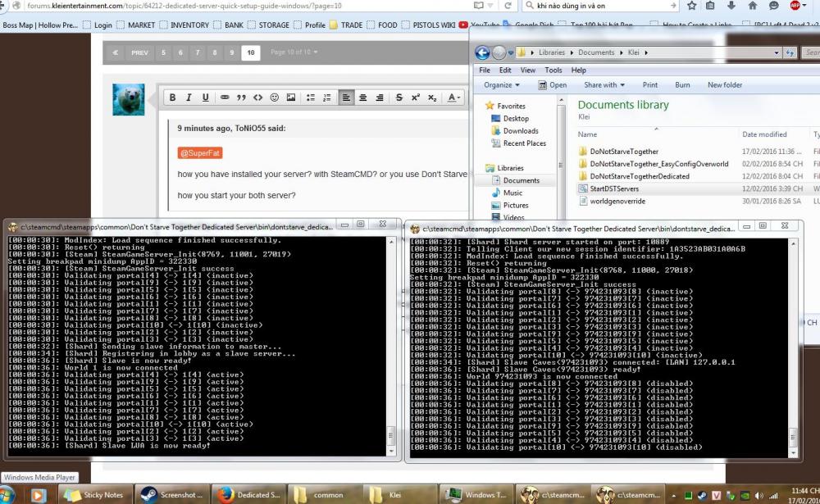Image resolution: width=820 pixels, height=504 pixels.
Task: Expand the 'Share with' dropdown menu
Action: pos(604,84)
